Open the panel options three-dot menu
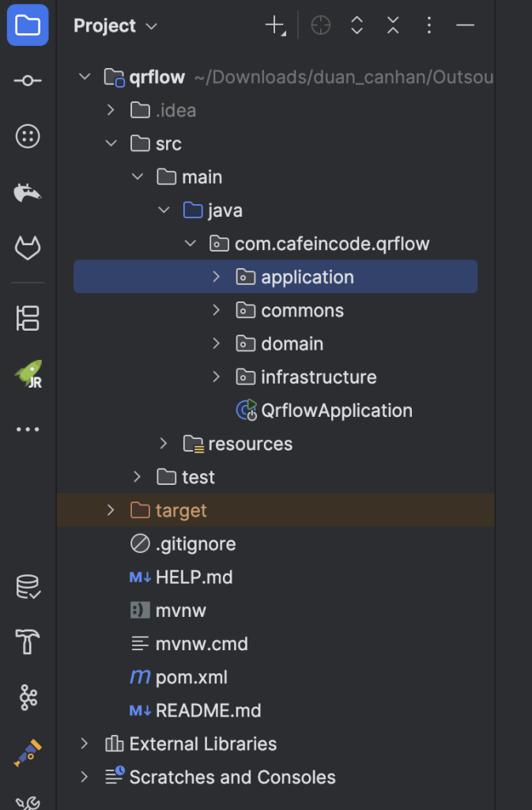Image resolution: width=532 pixels, height=810 pixels. click(429, 26)
